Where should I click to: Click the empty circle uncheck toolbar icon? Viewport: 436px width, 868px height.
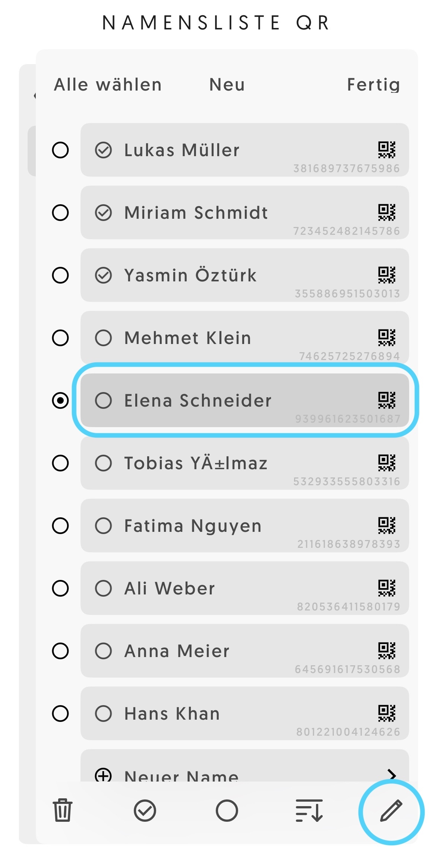(x=227, y=811)
